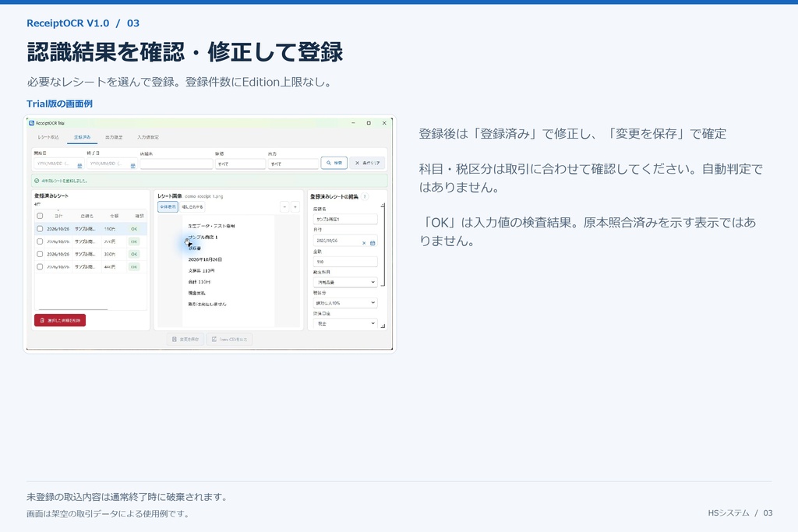Open the payment method dropdown showing 現金
Screen dimensions: 798x532
(345, 323)
